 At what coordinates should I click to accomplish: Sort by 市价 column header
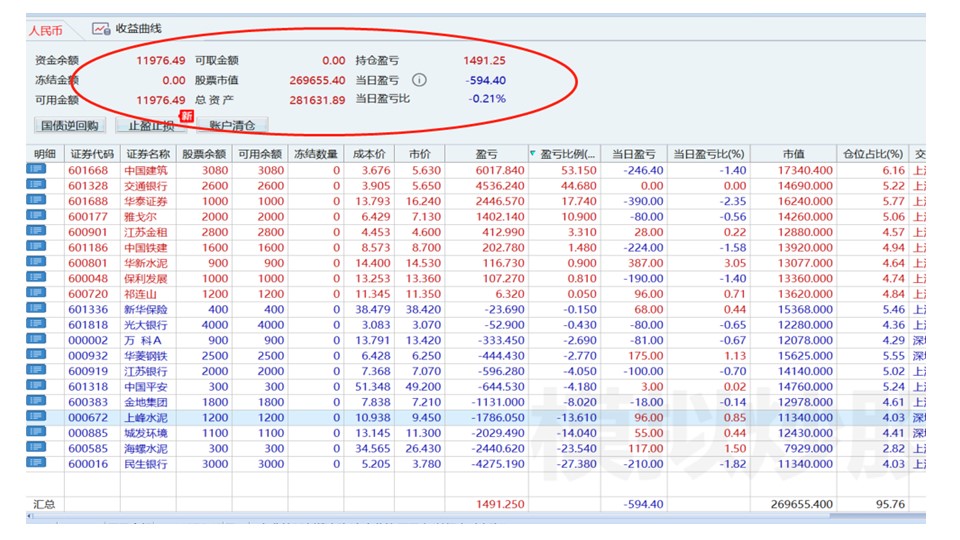click(x=420, y=154)
